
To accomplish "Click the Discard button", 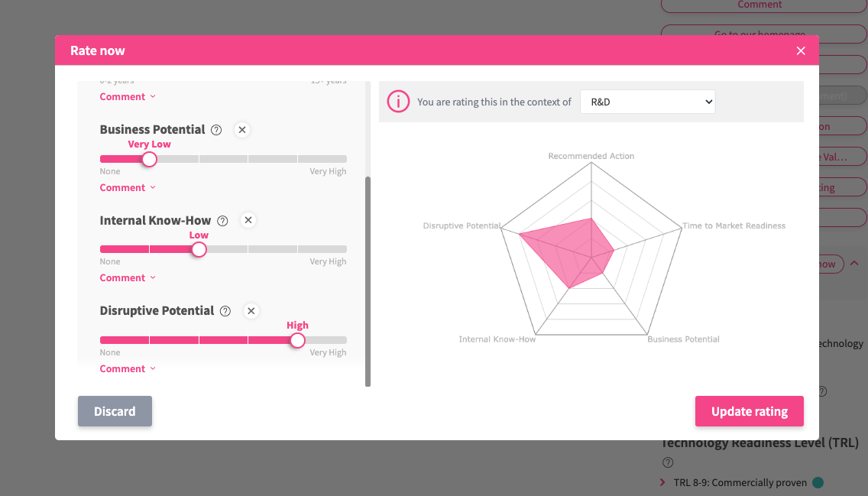I will (115, 411).
